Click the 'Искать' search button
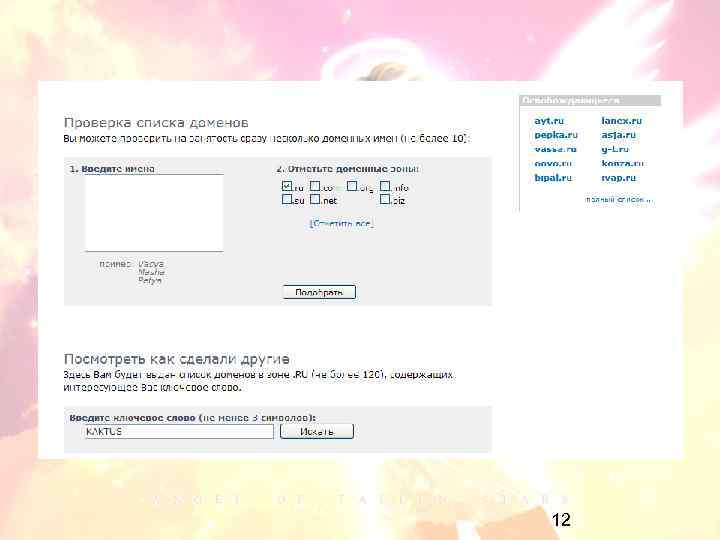720x540 pixels. click(317, 431)
